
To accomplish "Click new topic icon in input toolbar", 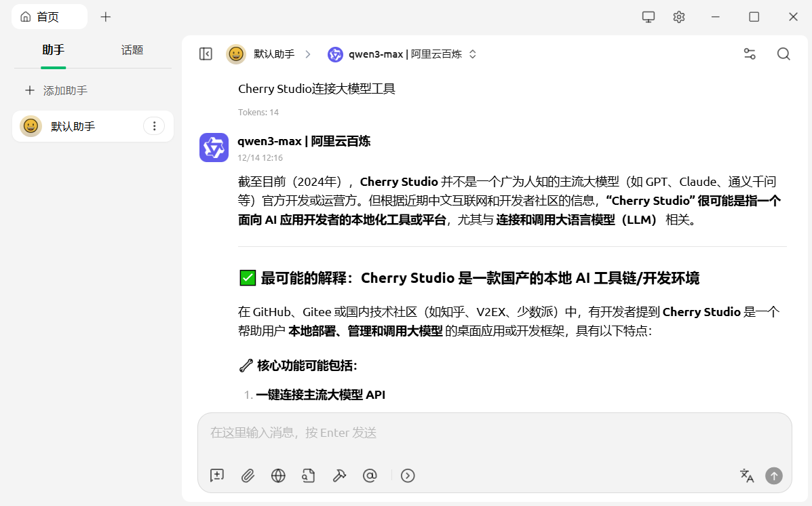I will tap(217, 475).
